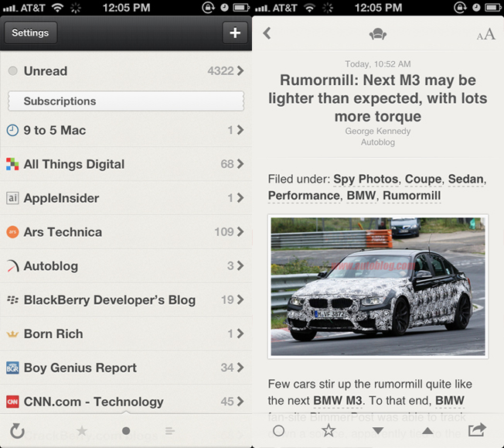Click the 9 to 5 Mac clock icon
The width and height of the screenshot is (504, 448).
click(x=12, y=130)
